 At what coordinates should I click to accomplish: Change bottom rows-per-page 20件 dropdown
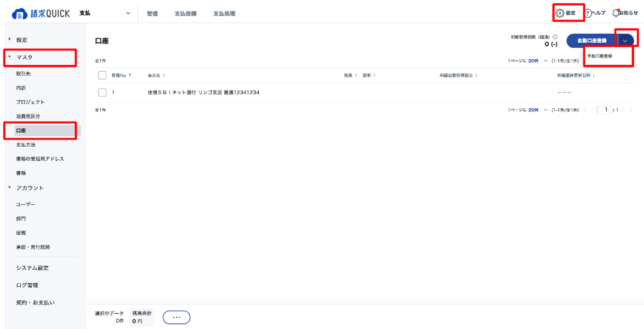click(x=538, y=110)
